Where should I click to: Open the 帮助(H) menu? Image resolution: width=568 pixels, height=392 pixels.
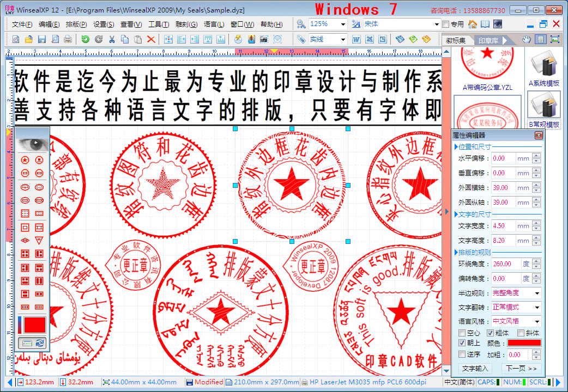pos(271,24)
